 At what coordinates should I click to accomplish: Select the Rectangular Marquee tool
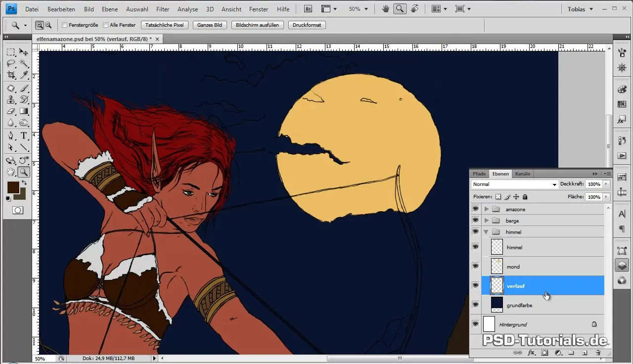(x=10, y=52)
